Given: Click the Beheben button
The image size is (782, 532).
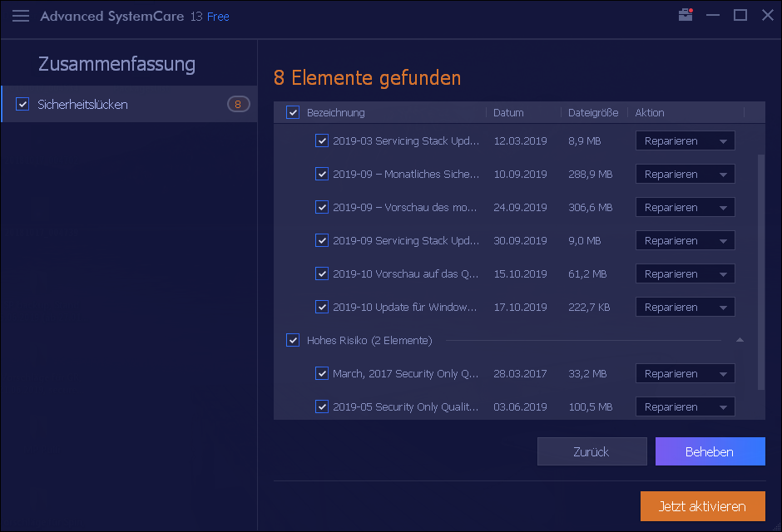Looking at the screenshot, I should coord(710,451).
